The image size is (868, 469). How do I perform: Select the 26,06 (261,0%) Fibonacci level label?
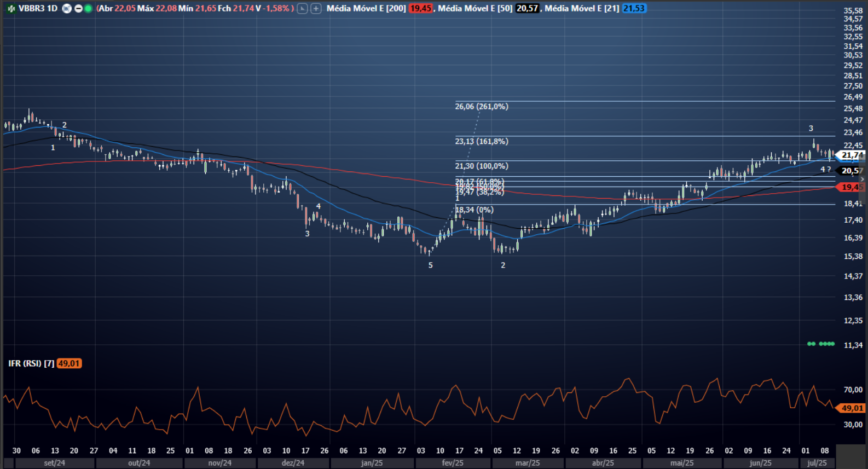click(x=482, y=106)
